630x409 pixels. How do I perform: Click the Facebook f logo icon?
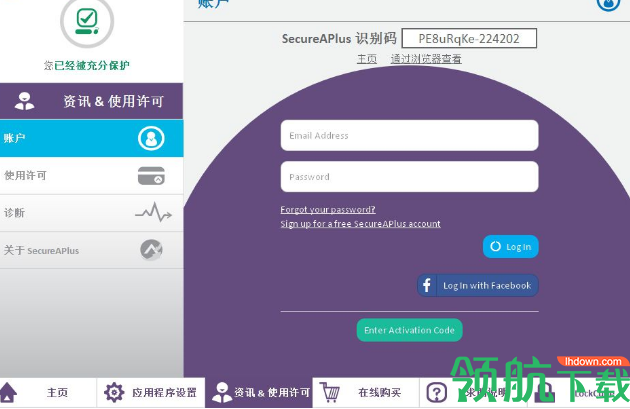pos(427,285)
